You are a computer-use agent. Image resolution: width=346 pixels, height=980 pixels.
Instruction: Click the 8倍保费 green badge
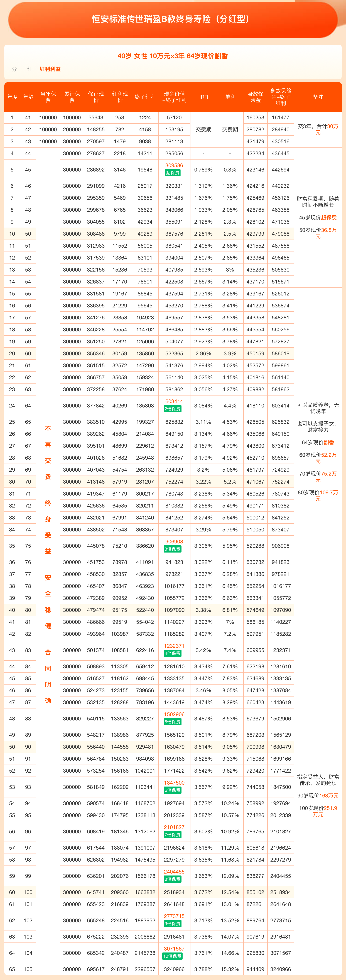click(172, 879)
